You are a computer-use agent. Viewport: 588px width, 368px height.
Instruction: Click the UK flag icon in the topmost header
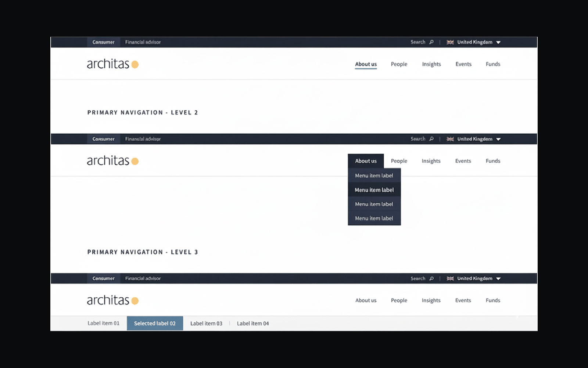pos(450,42)
